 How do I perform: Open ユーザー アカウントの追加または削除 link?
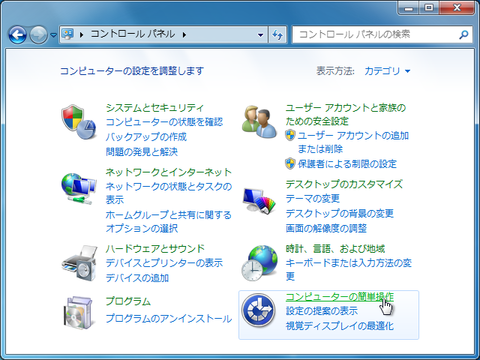353,142
